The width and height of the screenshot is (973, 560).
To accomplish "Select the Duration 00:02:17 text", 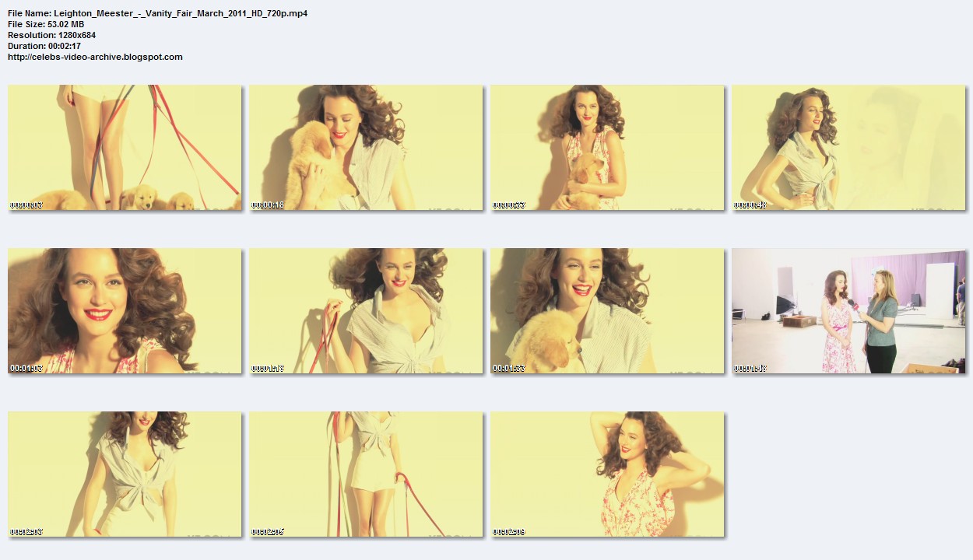I will click(44, 46).
